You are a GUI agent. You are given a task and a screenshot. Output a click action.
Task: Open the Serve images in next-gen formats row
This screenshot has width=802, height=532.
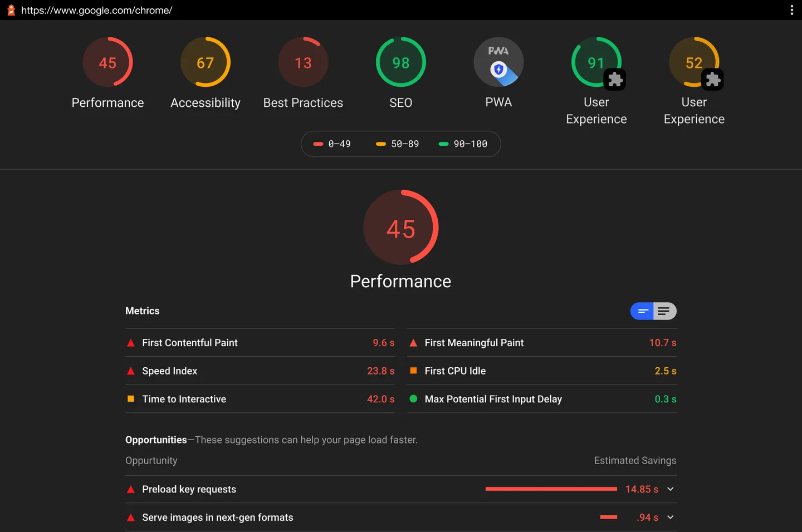tap(401, 518)
